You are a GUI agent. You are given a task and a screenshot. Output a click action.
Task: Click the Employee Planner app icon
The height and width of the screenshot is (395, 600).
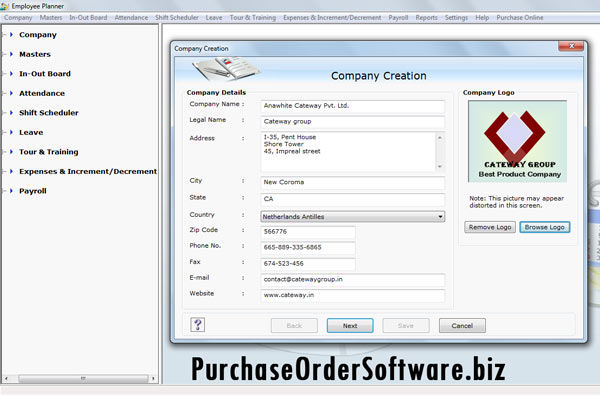pos(4,6)
